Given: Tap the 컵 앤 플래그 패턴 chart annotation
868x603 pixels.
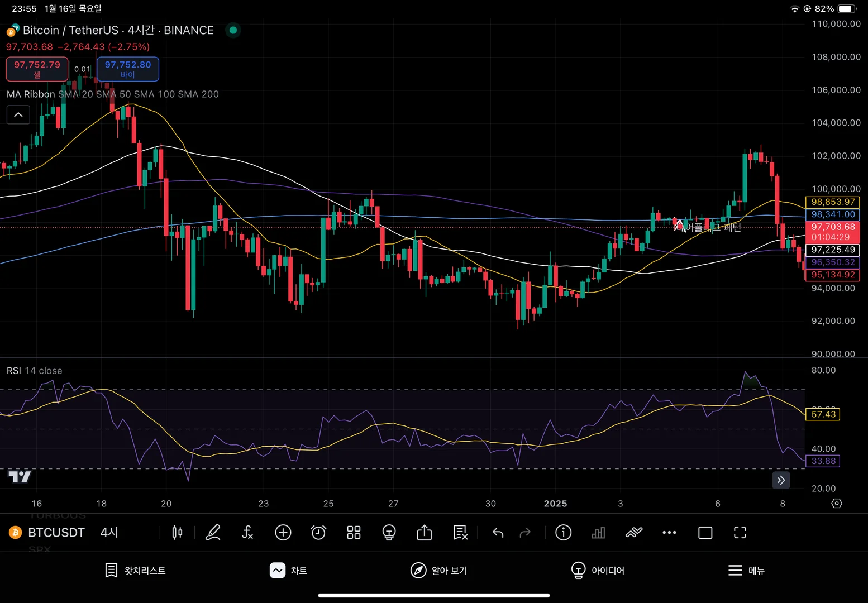Looking at the screenshot, I should 707,227.
